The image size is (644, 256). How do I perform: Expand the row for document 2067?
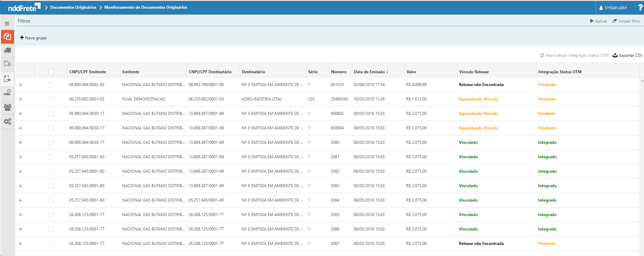click(20, 244)
